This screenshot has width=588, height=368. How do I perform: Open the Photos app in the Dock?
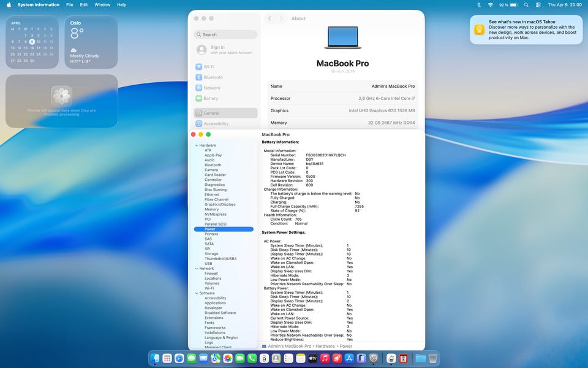[228, 358]
